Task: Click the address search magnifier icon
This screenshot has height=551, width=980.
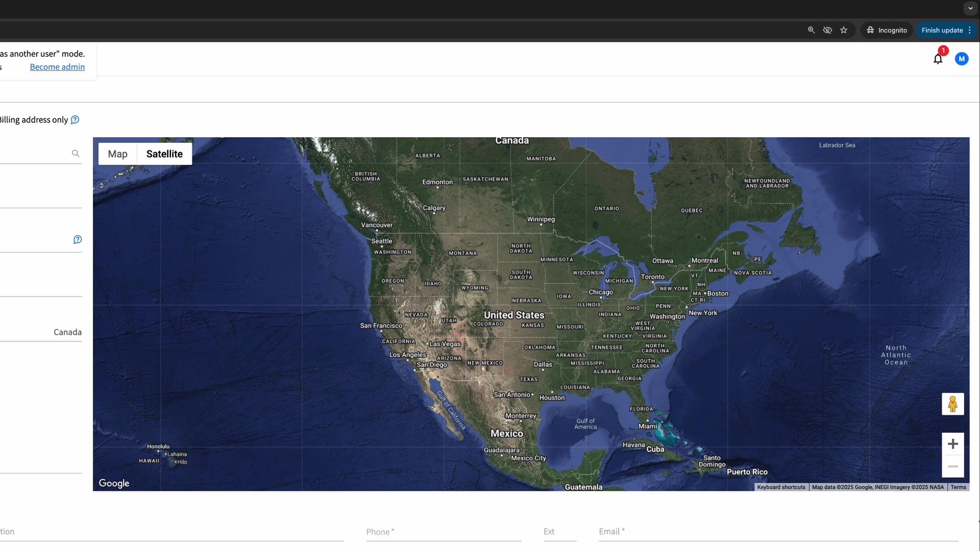Action: point(76,154)
